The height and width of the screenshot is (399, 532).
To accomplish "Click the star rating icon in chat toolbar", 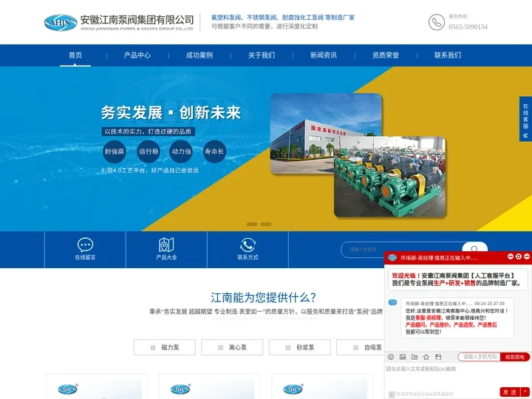I will coord(426,357).
